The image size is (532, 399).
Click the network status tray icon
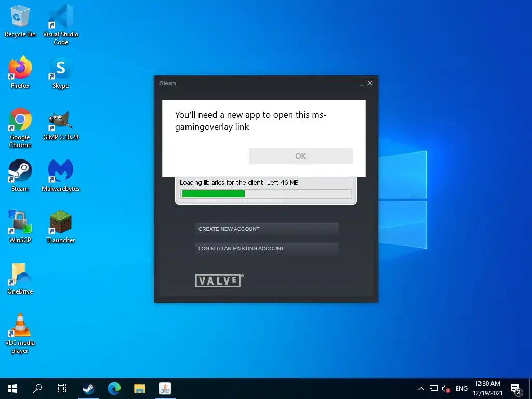(x=434, y=389)
